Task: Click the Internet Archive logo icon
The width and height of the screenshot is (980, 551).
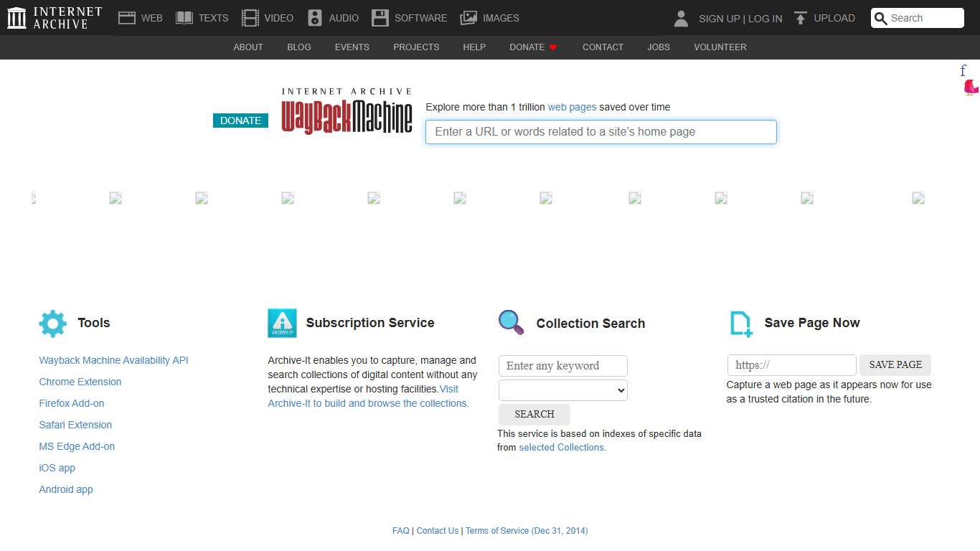Action: coord(17,18)
